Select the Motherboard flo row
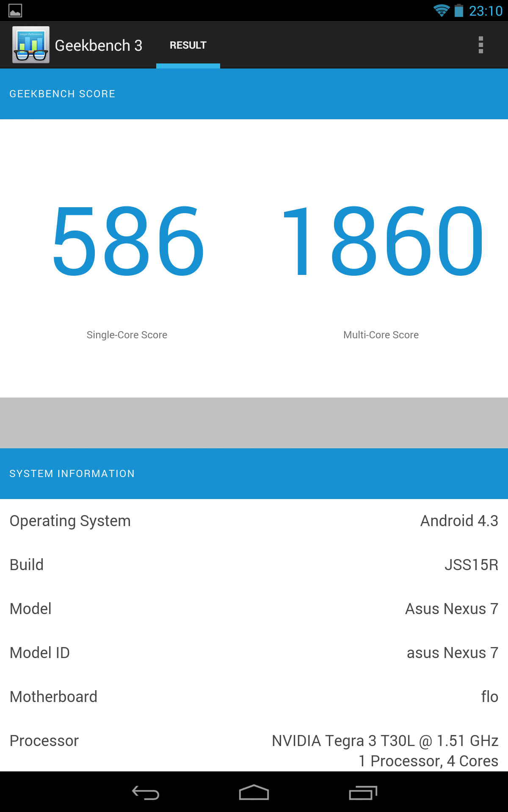 coord(254,697)
